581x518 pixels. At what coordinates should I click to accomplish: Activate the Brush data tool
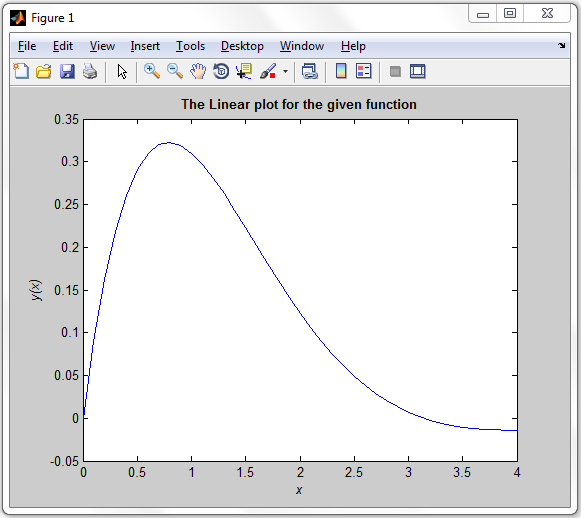coord(268,71)
